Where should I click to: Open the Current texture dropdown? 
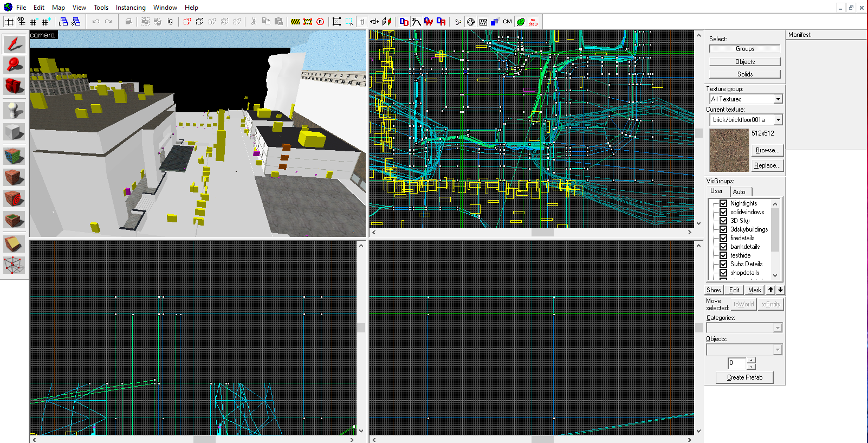pos(778,120)
